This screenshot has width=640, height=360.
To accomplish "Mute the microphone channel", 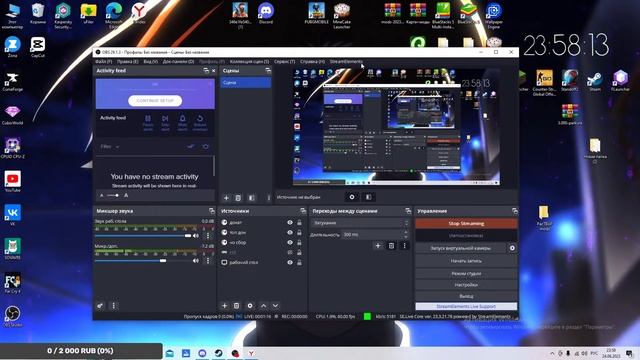I will [196, 260].
